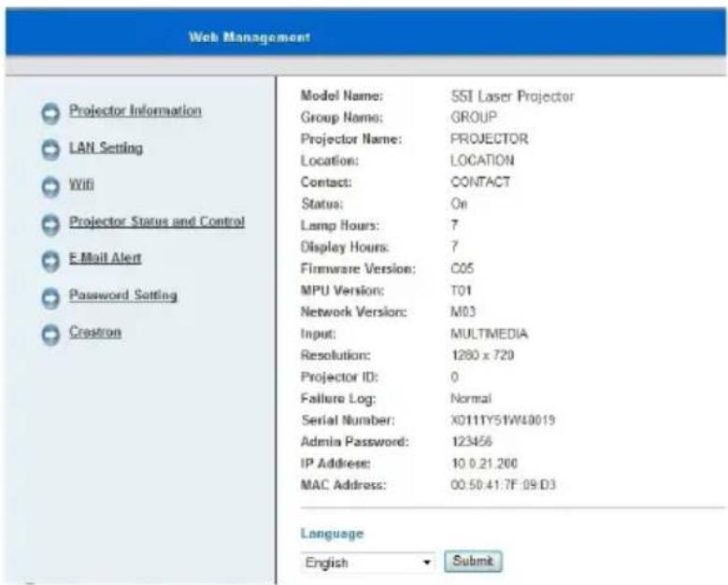
Task: Select the Resolution value 1280 x 720
Action: pyautogui.click(x=482, y=355)
